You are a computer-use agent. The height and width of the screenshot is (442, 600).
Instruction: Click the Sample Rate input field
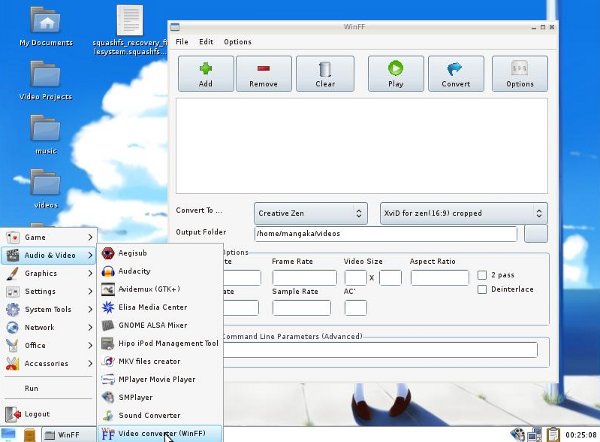(302, 308)
